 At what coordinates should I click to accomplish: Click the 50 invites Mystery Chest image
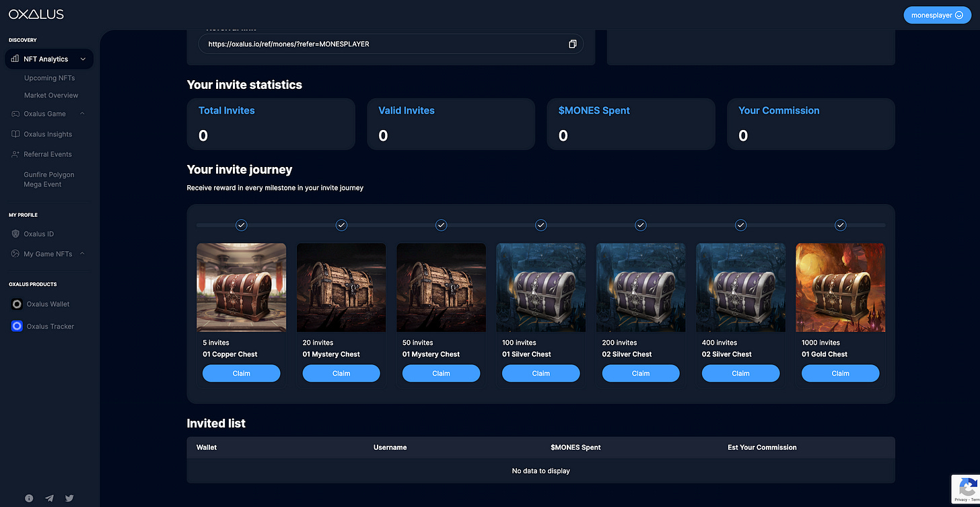[x=441, y=288]
